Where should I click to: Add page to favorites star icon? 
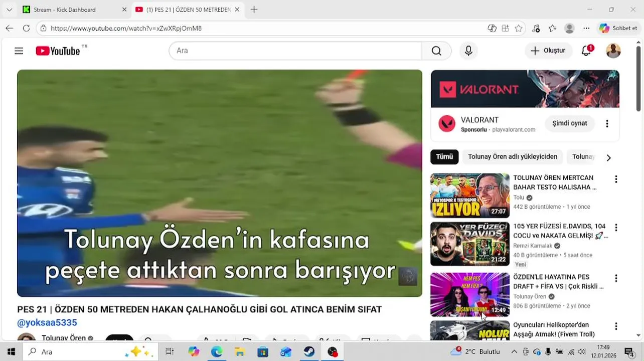point(519,28)
